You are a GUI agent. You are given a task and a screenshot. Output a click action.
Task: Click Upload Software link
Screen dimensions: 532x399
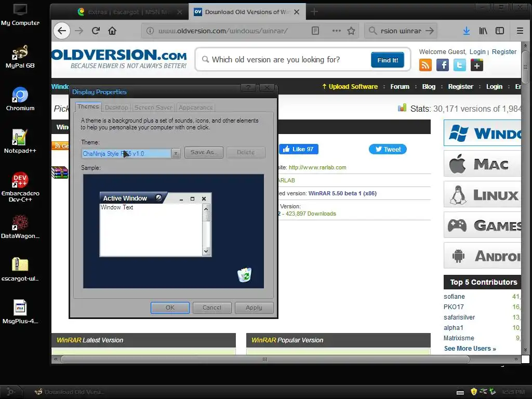[350, 87]
